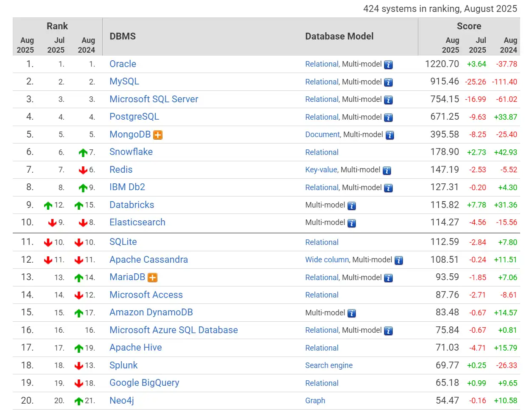Click the orange plus icon next to MongoDB

pyautogui.click(x=158, y=135)
